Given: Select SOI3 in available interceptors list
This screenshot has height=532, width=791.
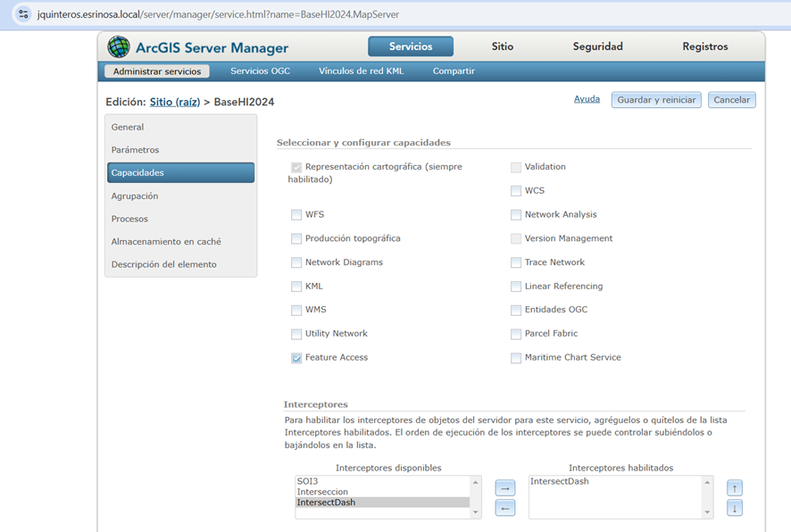Looking at the screenshot, I should tap(382, 481).
